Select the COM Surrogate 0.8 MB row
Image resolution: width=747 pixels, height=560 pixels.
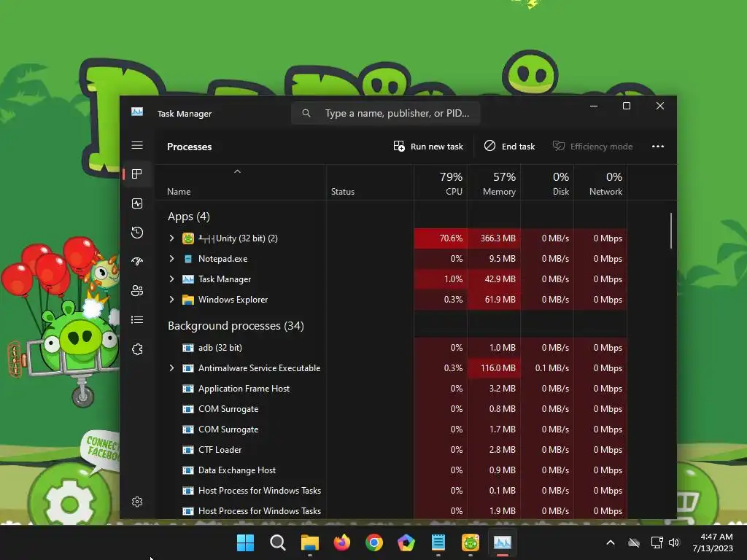pos(391,409)
